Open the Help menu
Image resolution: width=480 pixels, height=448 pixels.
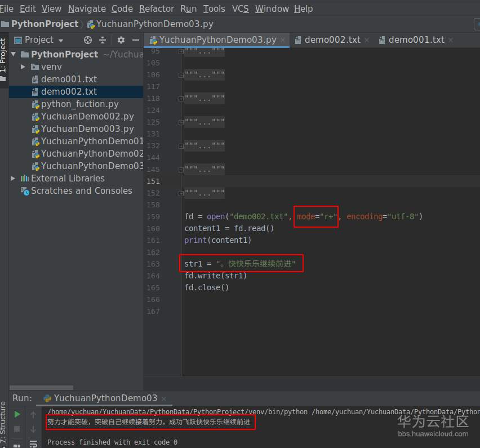pos(303,8)
